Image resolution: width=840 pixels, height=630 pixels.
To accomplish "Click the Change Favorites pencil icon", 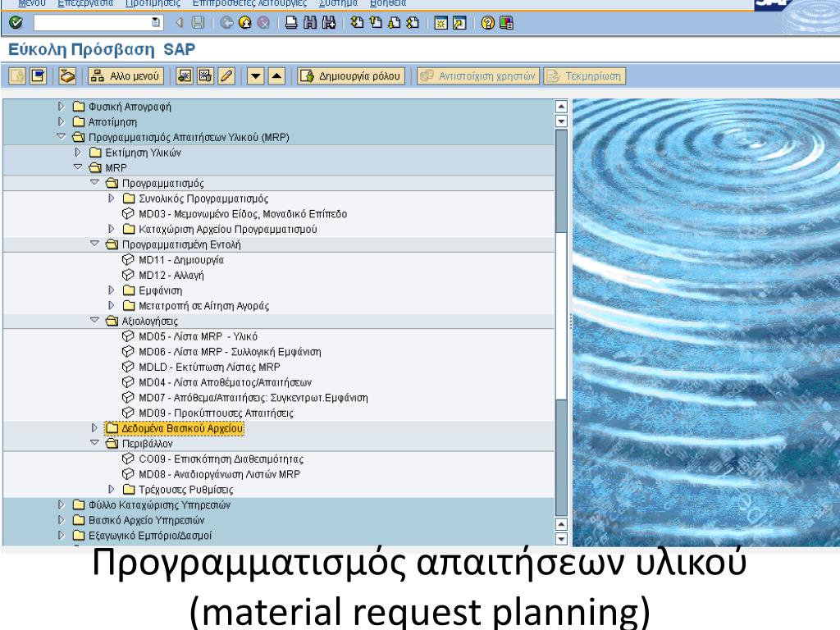I will tap(226, 75).
